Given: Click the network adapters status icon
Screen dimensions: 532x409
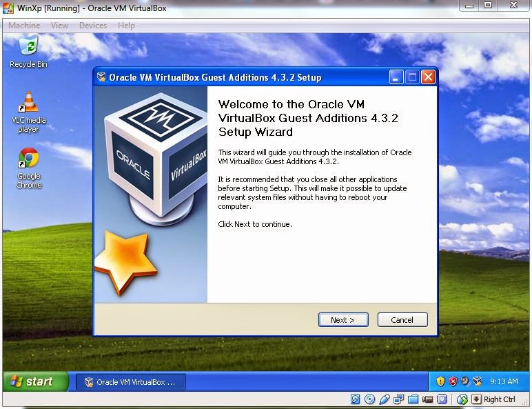Looking at the screenshot, I should (x=399, y=399).
